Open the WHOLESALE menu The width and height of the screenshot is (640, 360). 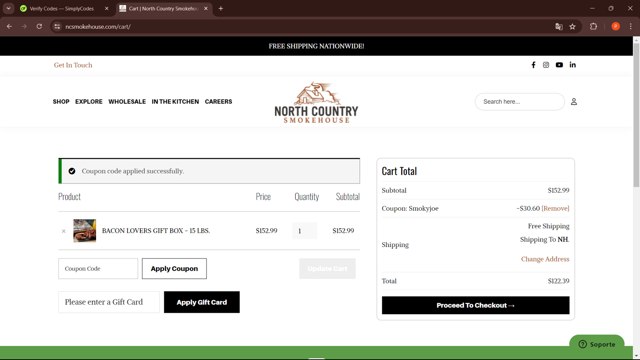pyautogui.click(x=127, y=102)
